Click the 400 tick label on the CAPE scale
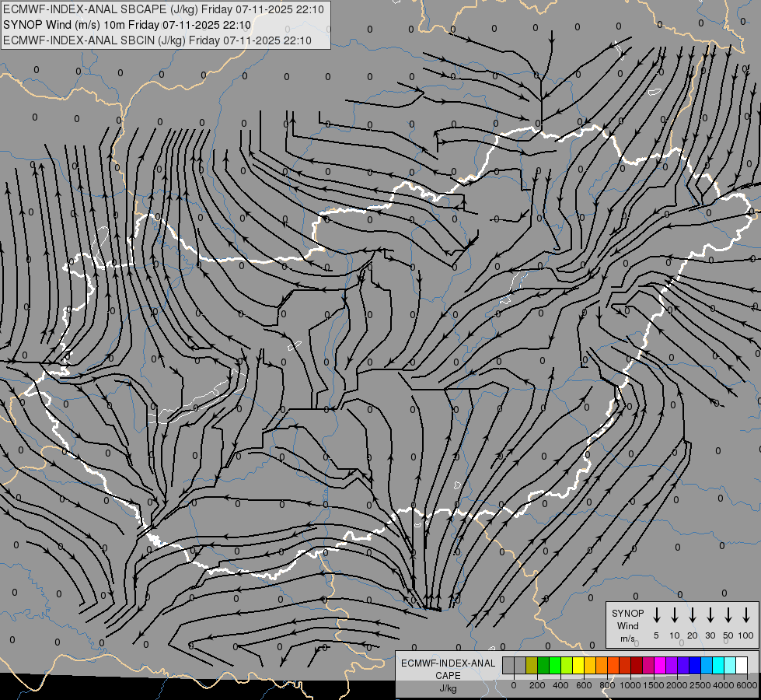Image resolution: width=761 pixels, height=700 pixels. pos(560,685)
